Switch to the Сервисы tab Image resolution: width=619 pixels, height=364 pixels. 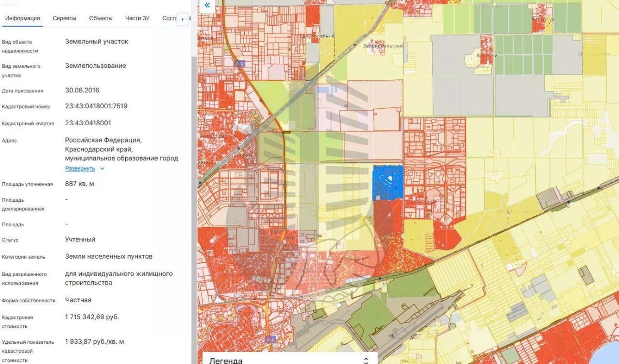[x=64, y=18]
